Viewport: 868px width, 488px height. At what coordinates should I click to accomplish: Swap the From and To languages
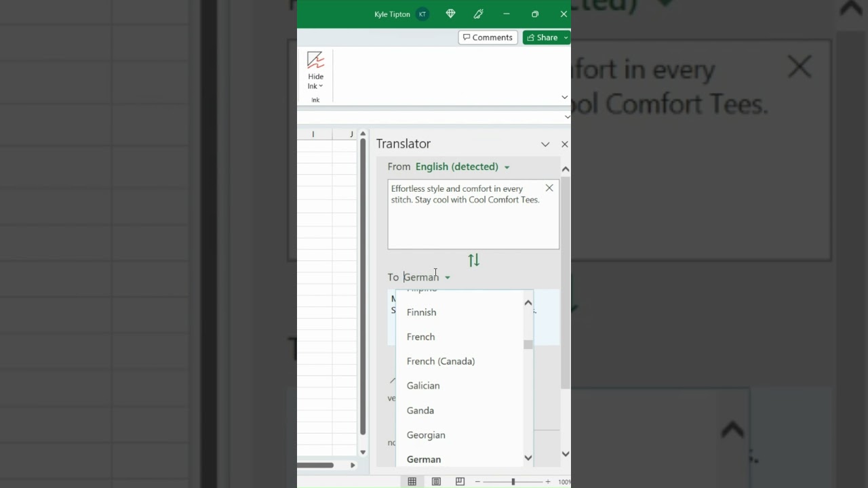point(473,260)
